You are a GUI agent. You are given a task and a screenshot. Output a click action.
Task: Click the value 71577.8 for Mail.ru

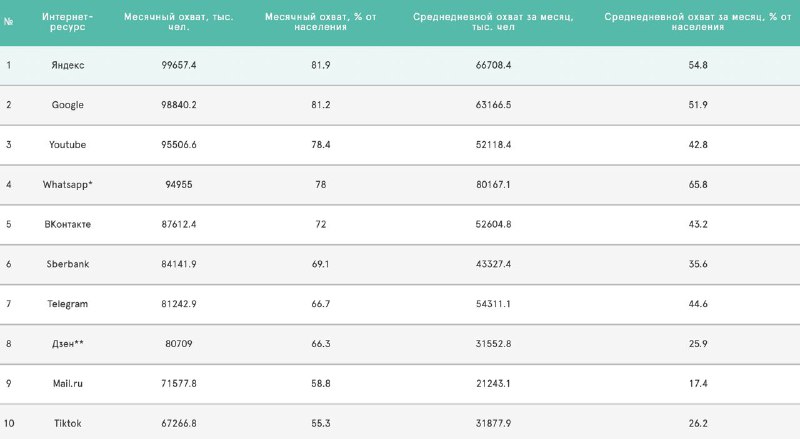point(179,383)
